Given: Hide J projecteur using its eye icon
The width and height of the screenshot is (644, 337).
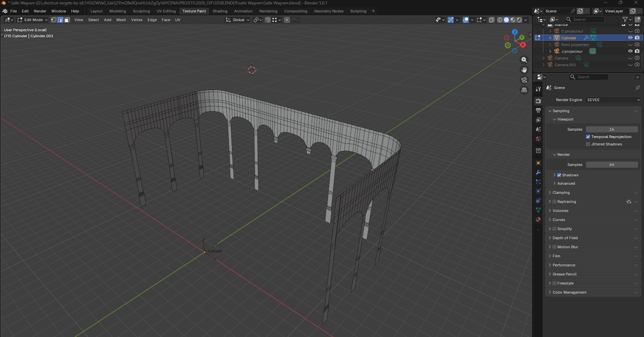Looking at the screenshot, I should coord(630,51).
